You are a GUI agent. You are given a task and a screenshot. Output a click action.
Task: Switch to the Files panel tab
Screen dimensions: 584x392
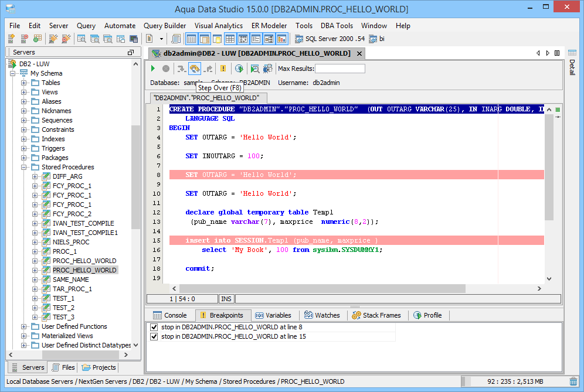[x=63, y=367]
